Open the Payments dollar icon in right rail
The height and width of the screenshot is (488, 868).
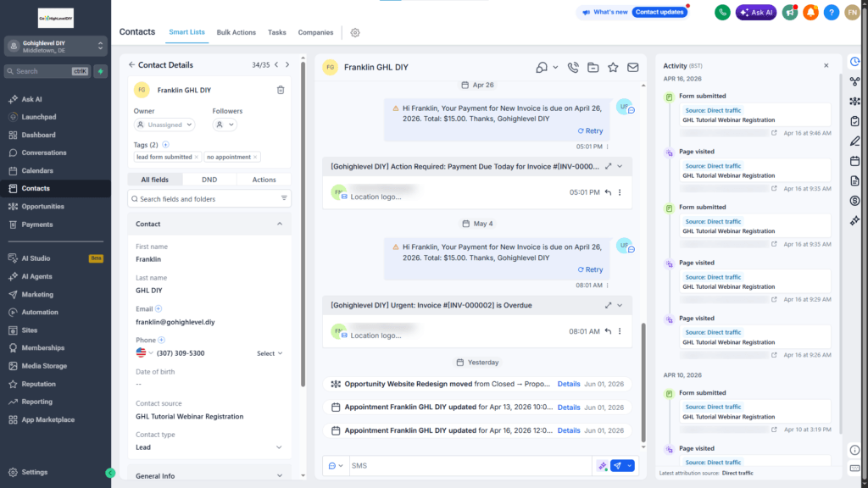coord(854,201)
